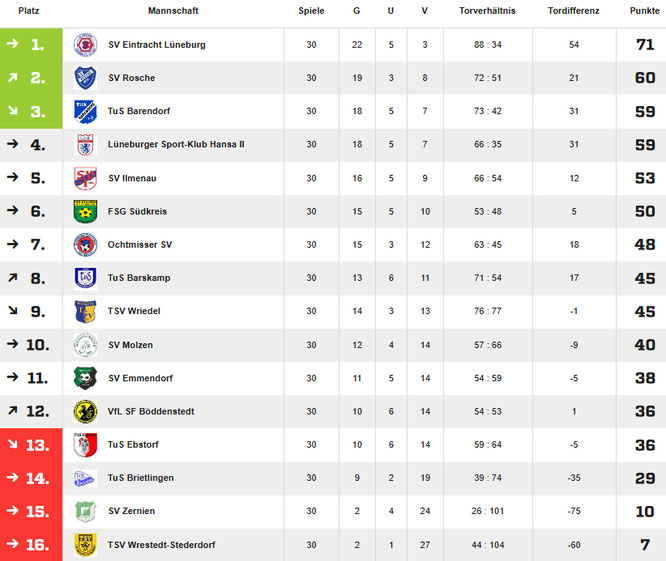Screen dimensions: 666x561
Task: Sort by the Tordifferenz column header
Action: tap(573, 11)
